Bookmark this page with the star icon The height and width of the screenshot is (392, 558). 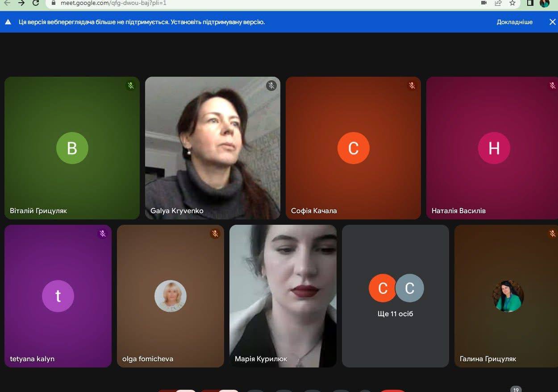(x=512, y=3)
